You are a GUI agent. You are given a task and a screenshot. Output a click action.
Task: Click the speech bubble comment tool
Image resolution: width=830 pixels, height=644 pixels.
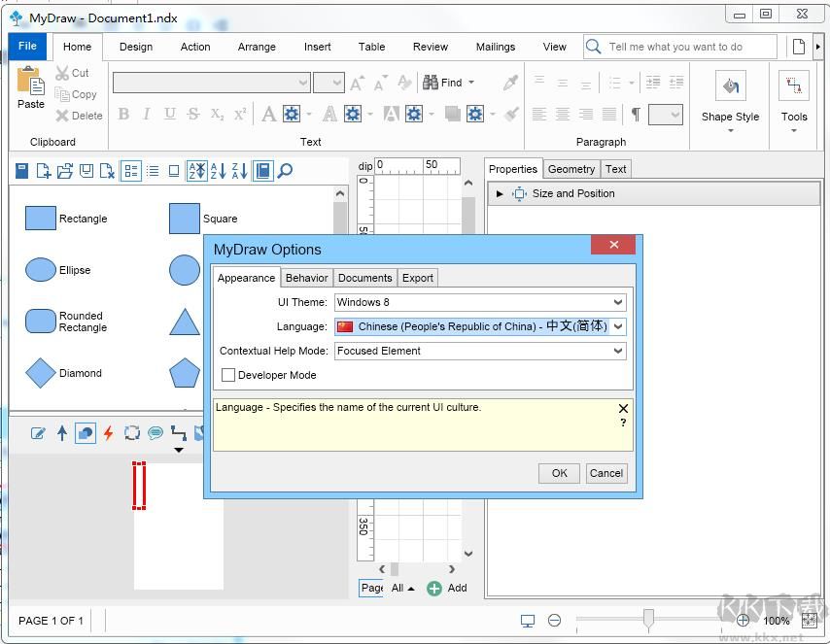coord(156,433)
